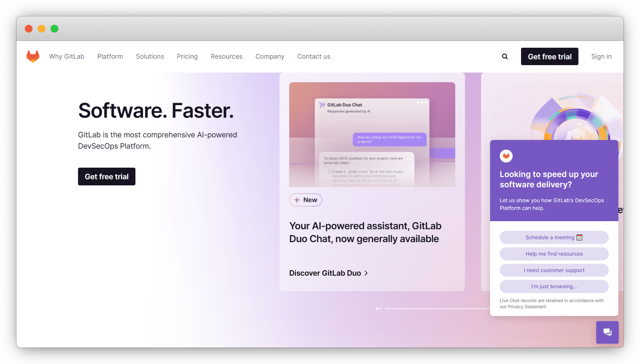Viewport: 640px width, 364px height.
Task: Open the Pricing page link
Action: click(x=187, y=56)
